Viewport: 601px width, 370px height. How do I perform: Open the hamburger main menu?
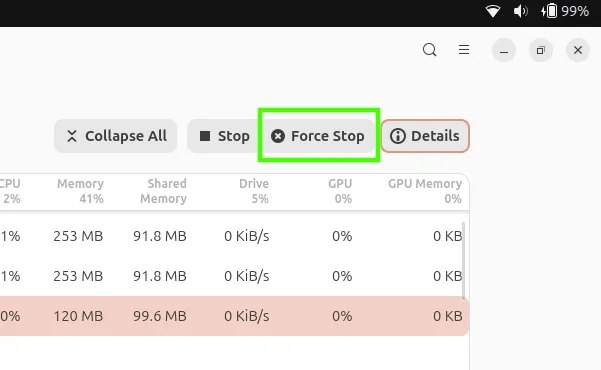464,50
